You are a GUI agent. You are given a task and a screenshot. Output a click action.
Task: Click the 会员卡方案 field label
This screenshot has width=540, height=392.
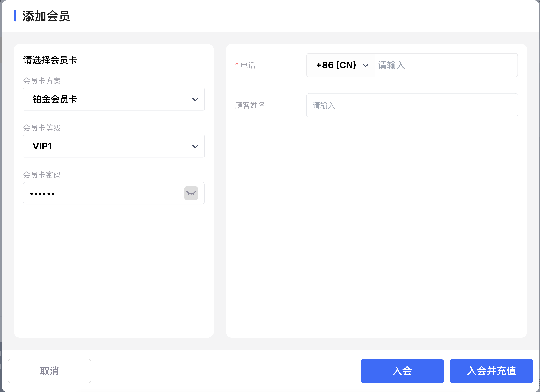point(42,81)
